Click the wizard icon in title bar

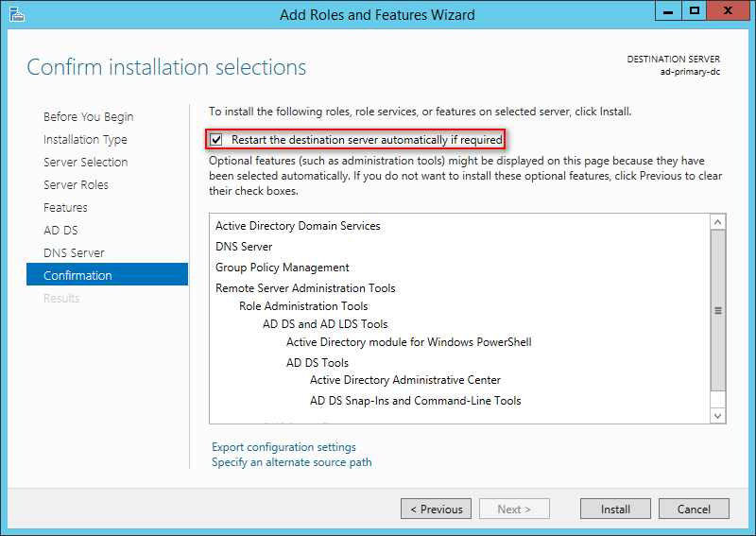(x=17, y=14)
